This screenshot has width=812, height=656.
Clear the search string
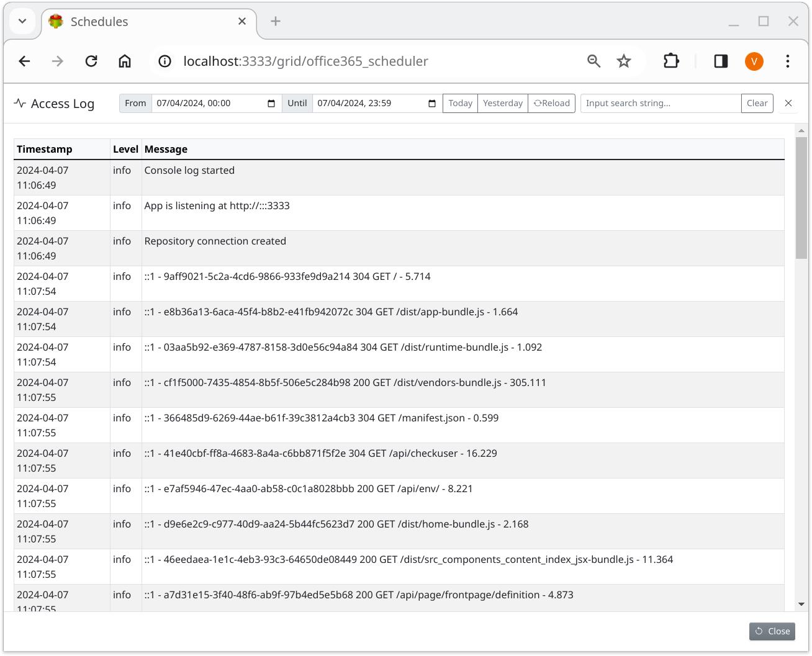(x=757, y=103)
